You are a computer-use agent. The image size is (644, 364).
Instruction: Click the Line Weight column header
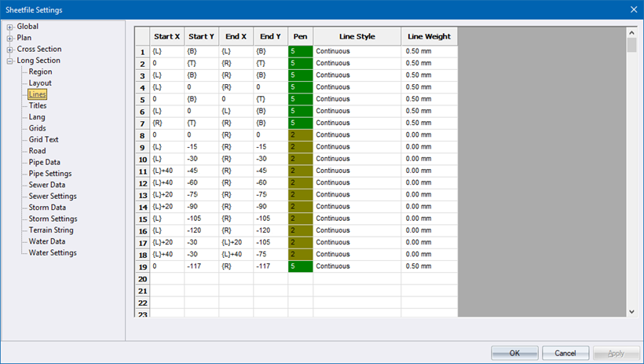[x=429, y=36]
